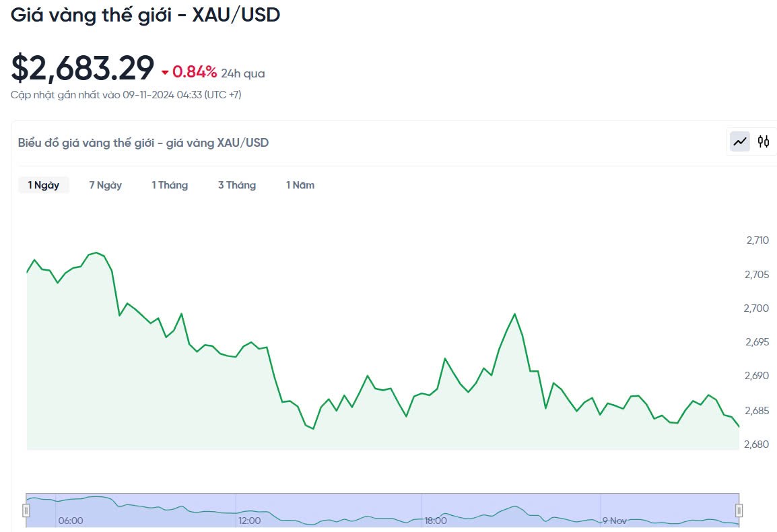This screenshot has width=777, height=532.
Task: Click the 0.84% price change value
Action: tap(195, 72)
